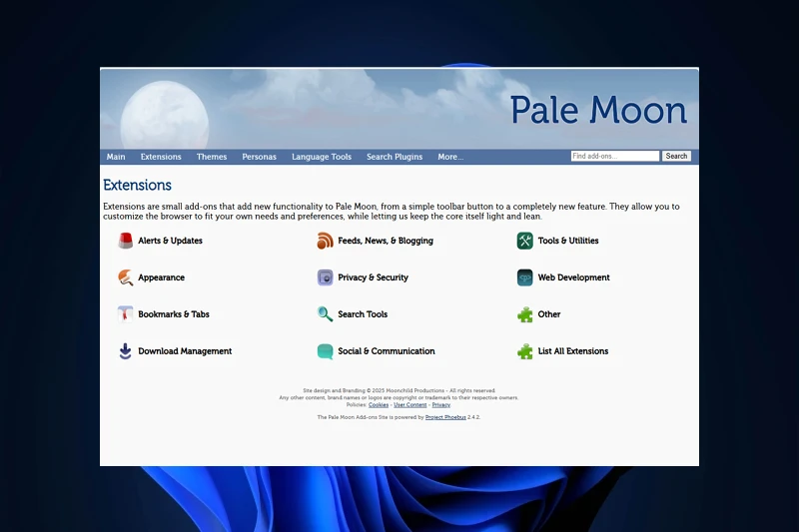This screenshot has width=799, height=532.
Task: Open the Tools & Utilities category link
Action: [568, 241]
